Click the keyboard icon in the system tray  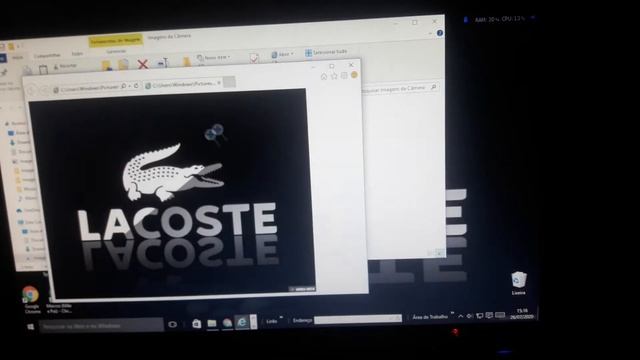click(500, 315)
